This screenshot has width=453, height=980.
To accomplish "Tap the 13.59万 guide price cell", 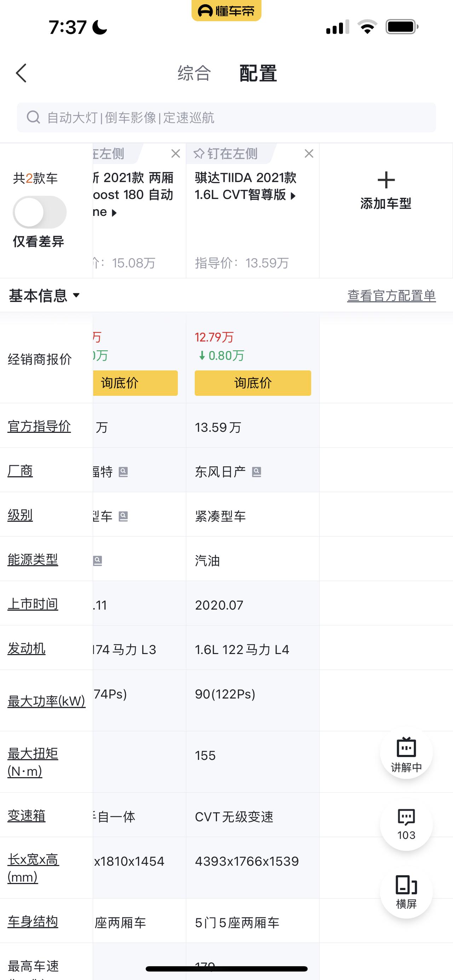I will tap(218, 427).
